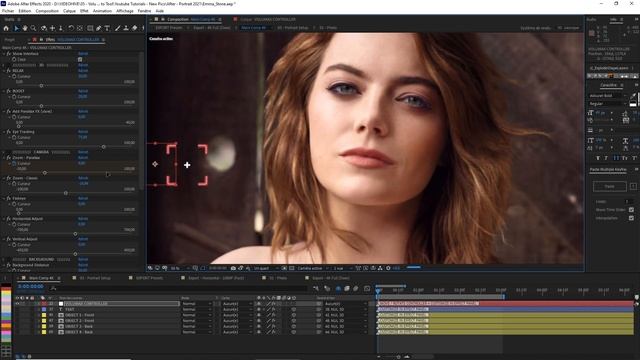This screenshot has height=360, width=640.
Task: Select the Hand tool
Action: (x=25, y=28)
